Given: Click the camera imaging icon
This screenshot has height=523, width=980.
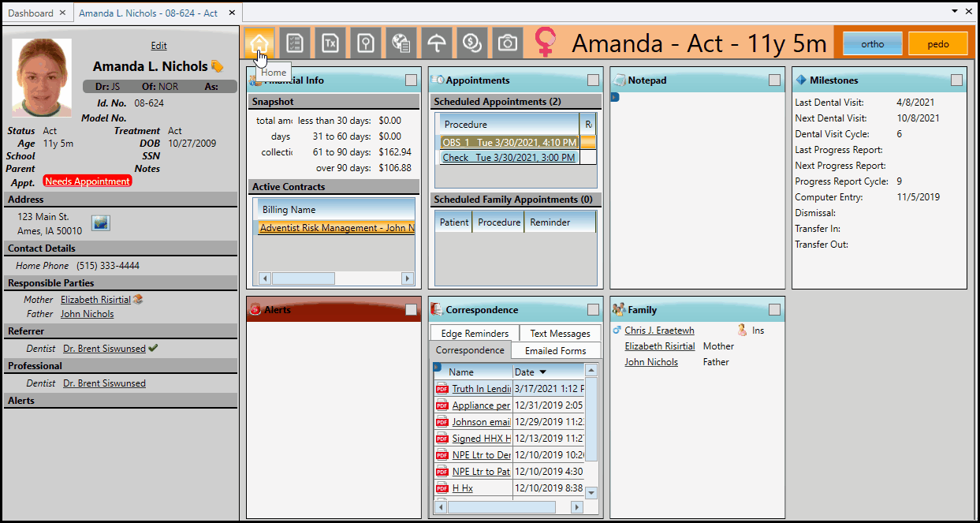Looking at the screenshot, I should pyautogui.click(x=508, y=43).
